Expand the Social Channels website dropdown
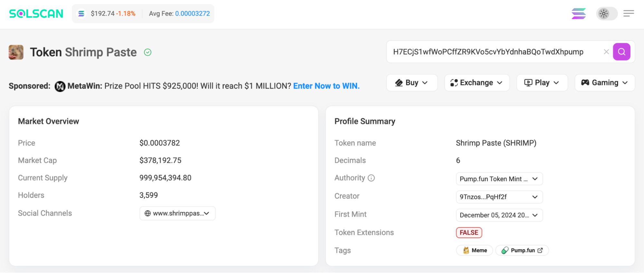The image size is (644, 273). coord(177,213)
